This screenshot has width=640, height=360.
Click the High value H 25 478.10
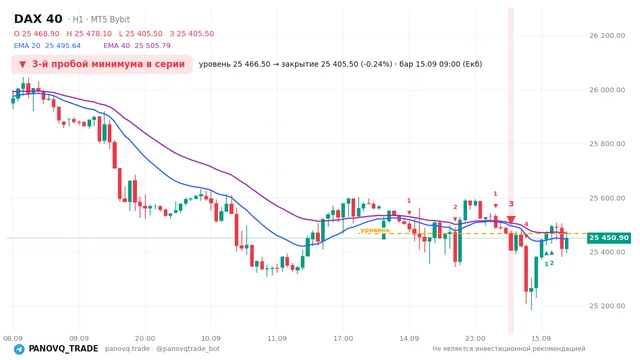click(89, 33)
